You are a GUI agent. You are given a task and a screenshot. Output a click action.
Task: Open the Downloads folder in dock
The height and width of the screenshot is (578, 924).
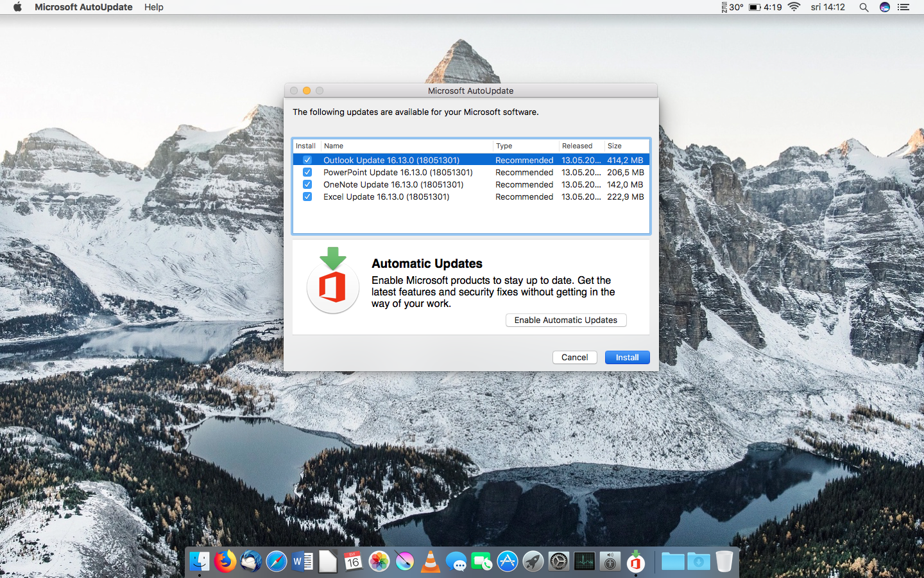[x=699, y=562]
